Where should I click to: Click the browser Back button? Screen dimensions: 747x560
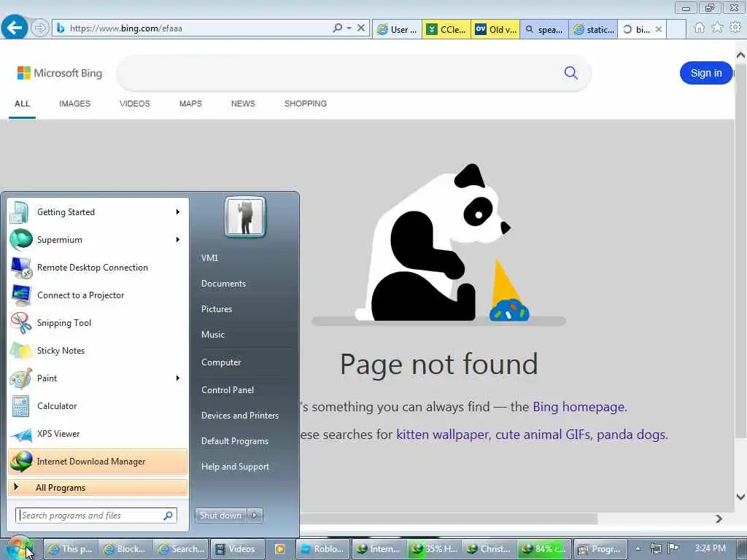click(x=15, y=28)
